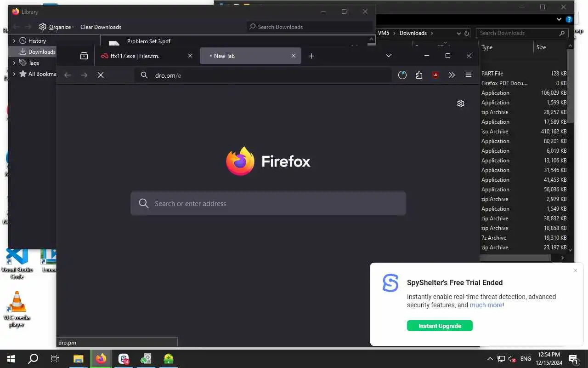The image size is (588, 368).
Task: Open File Explorer address history dropdown
Action: pyautogui.click(x=459, y=33)
